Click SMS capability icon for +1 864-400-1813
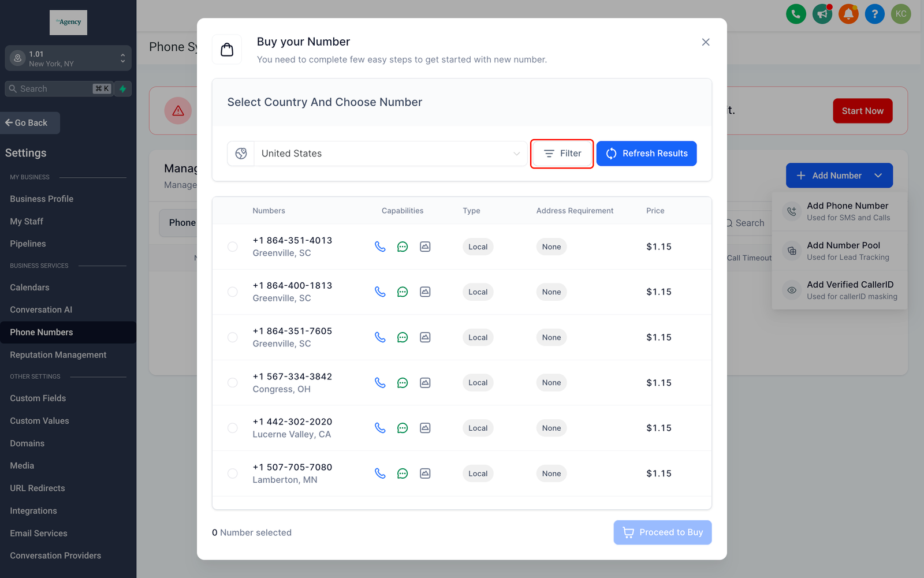Viewport: 924px width, 578px height. 403,292
